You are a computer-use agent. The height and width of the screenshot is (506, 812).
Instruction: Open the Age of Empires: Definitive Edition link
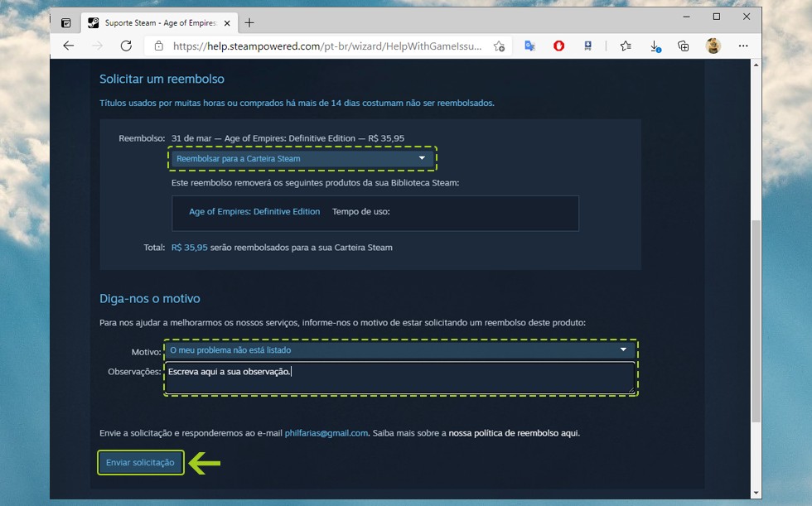point(254,212)
